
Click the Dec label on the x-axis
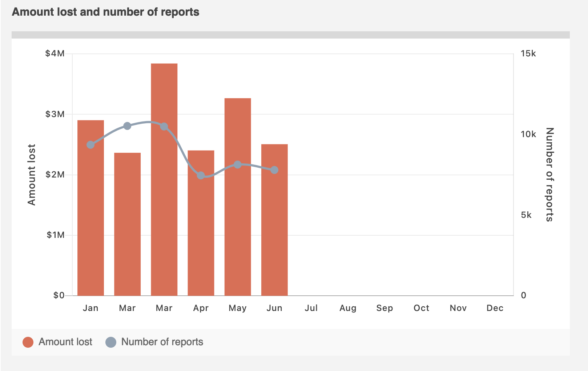tap(495, 308)
